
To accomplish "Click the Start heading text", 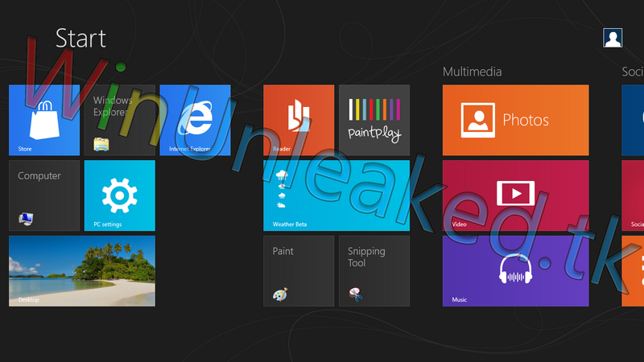I will click(80, 38).
